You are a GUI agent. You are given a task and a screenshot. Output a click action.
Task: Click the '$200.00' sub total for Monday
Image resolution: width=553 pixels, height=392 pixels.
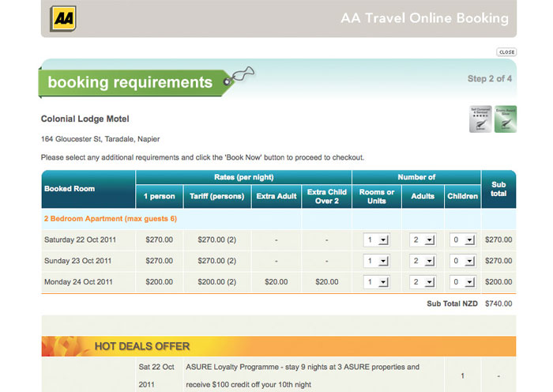coord(498,282)
